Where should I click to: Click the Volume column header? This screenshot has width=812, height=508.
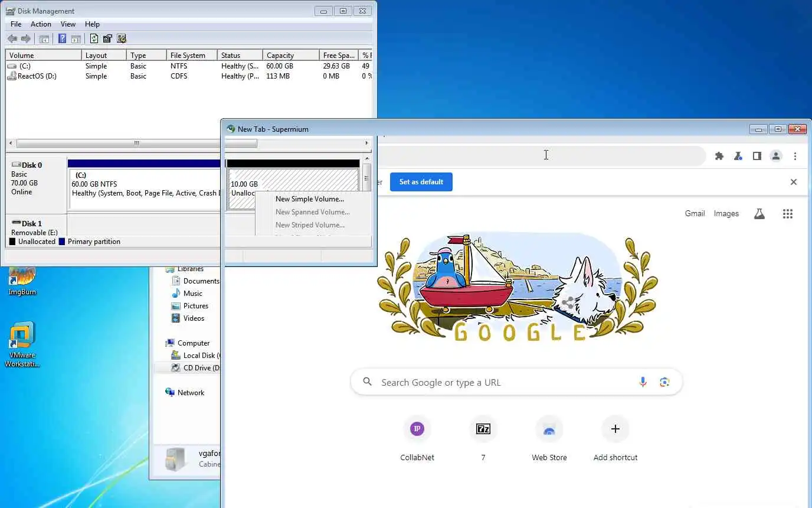tap(44, 56)
